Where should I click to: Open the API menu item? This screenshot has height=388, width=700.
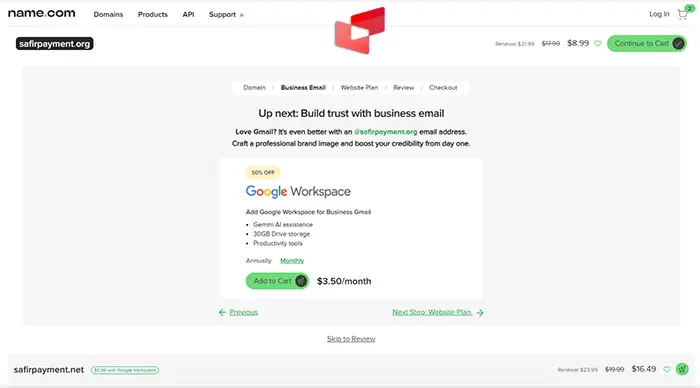[x=188, y=14]
